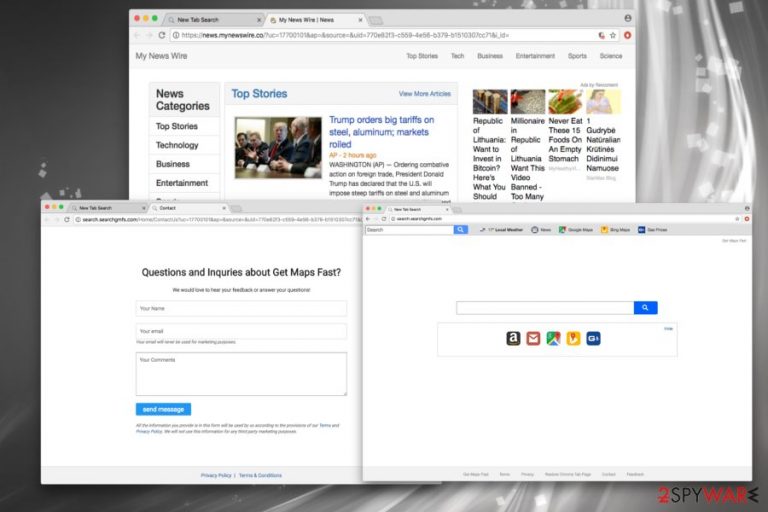The width and height of the screenshot is (768, 512).
Task: Open the Bitcoin ad thumbnail
Action: 490,101
